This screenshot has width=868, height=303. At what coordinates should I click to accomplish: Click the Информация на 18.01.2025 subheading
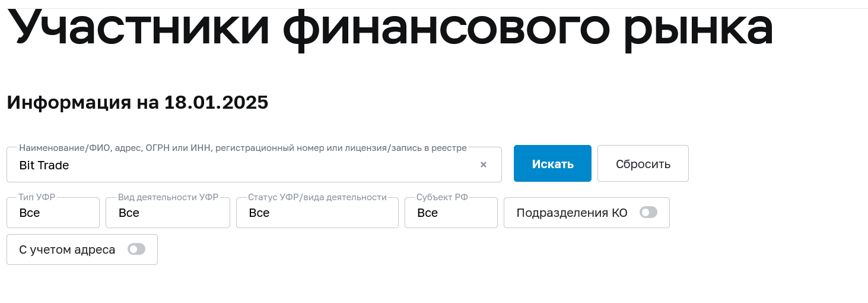coord(138,102)
